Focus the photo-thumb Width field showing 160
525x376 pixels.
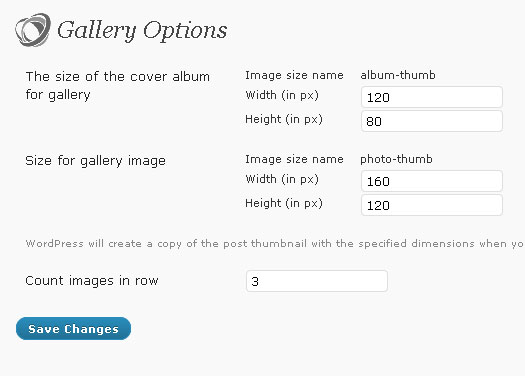(432, 181)
